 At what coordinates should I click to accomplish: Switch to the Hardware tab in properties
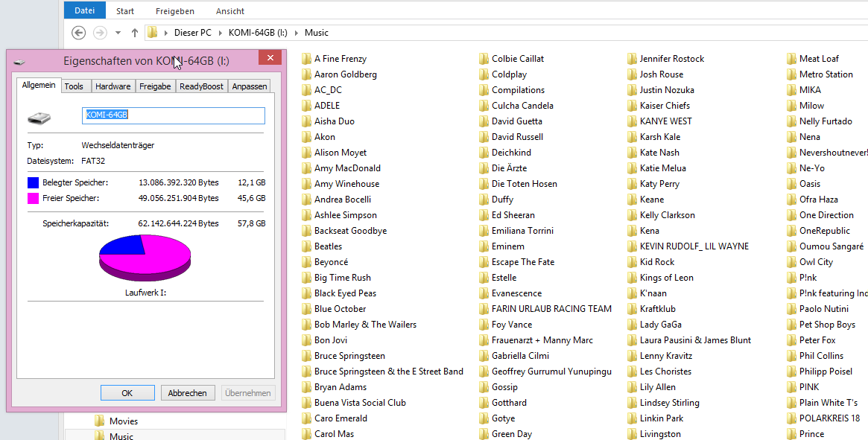click(113, 86)
